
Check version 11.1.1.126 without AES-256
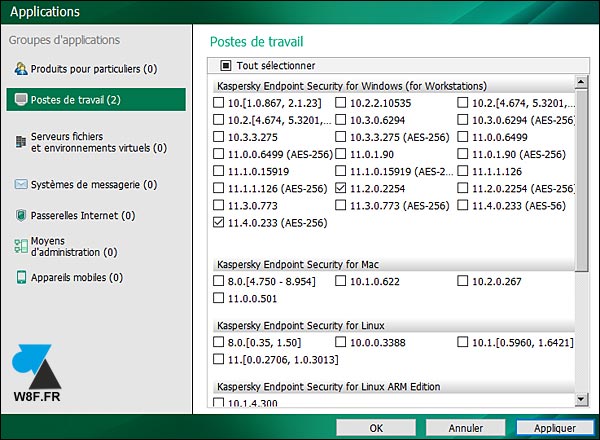point(463,171)
